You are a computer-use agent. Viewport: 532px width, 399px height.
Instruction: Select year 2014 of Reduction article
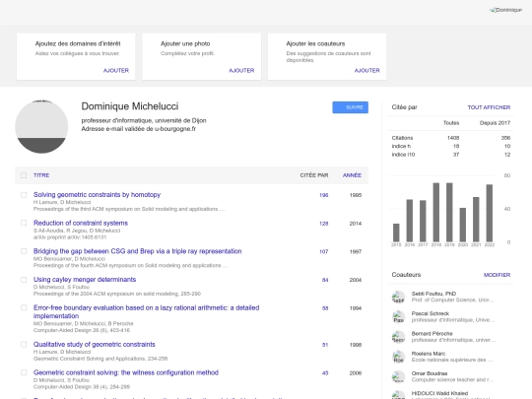[x=356, y=224]
